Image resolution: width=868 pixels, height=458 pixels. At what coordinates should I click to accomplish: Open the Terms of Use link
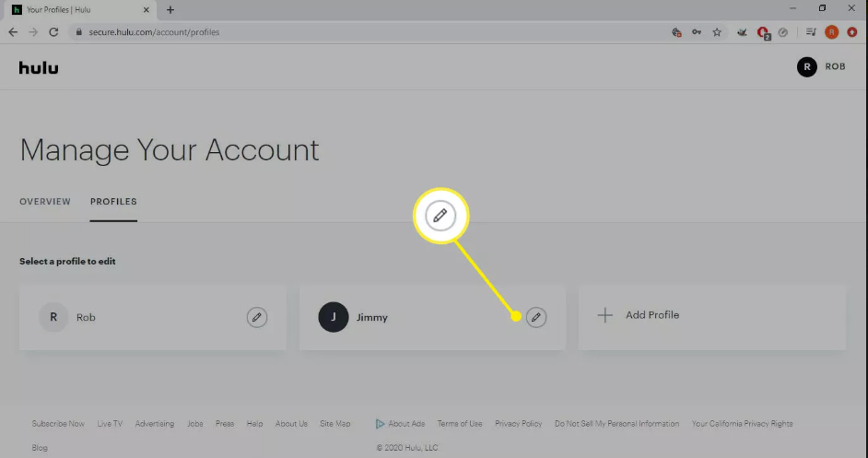click(460, 424)
